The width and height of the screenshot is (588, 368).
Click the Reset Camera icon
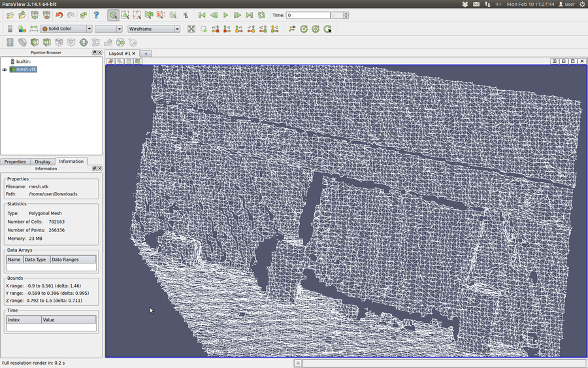click(x=191, y=29)
